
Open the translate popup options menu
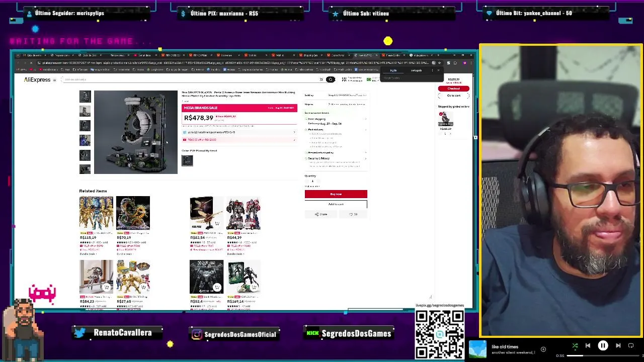432,70
